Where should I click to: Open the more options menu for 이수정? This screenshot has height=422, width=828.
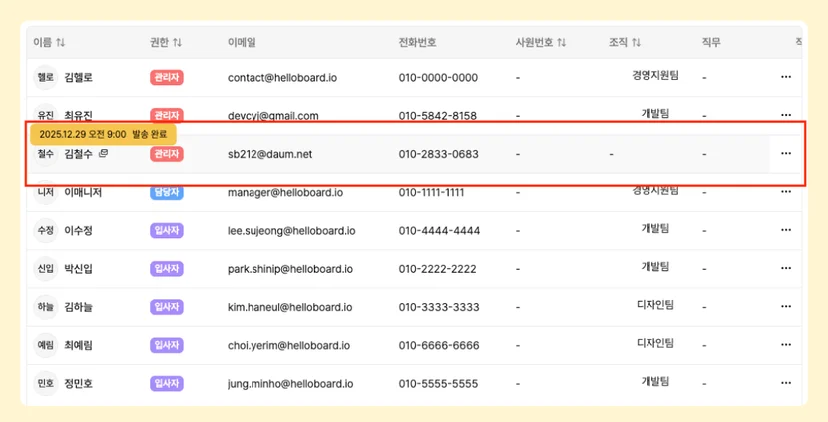point(786,230)
